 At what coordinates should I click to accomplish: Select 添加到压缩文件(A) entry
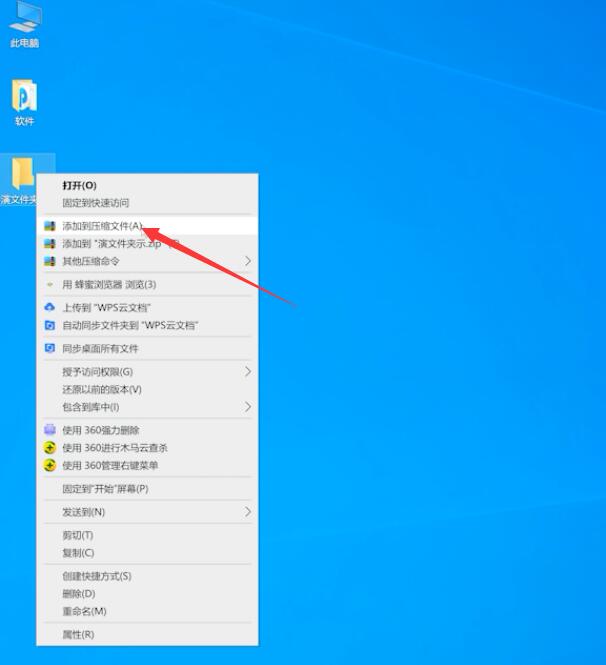click(x=147, y=226)
